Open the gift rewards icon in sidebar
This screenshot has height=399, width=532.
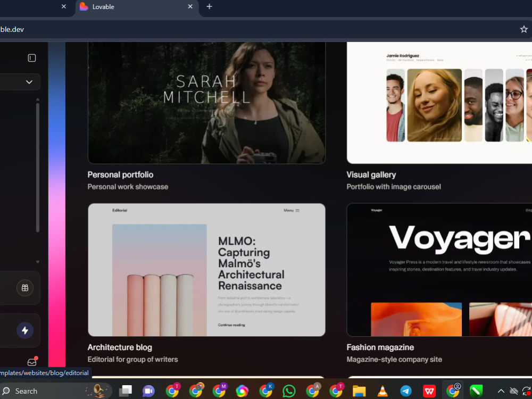pos(25,288)
